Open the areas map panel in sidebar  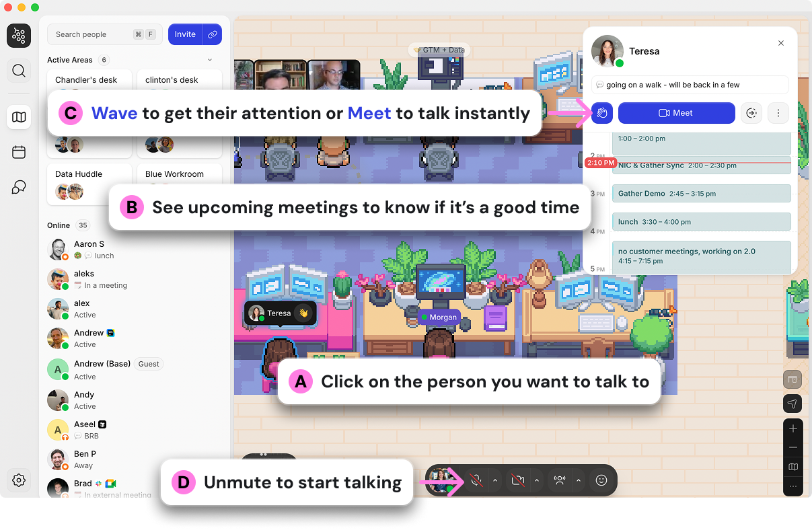[18, 116]
